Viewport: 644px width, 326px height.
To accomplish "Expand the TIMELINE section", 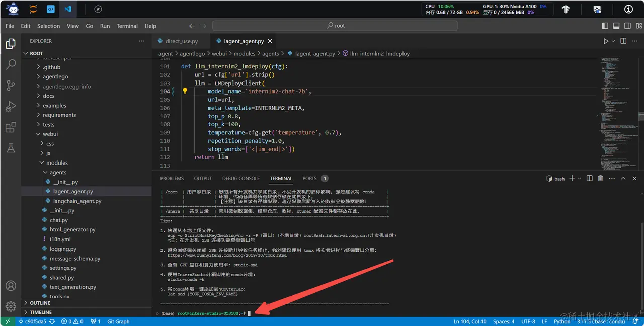I will 87,312.
